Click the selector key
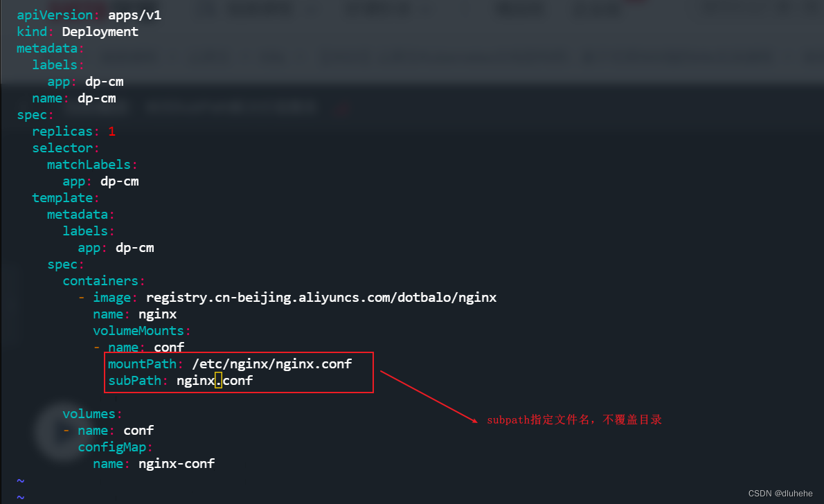824x504 pixels. (x=62, y=148)
